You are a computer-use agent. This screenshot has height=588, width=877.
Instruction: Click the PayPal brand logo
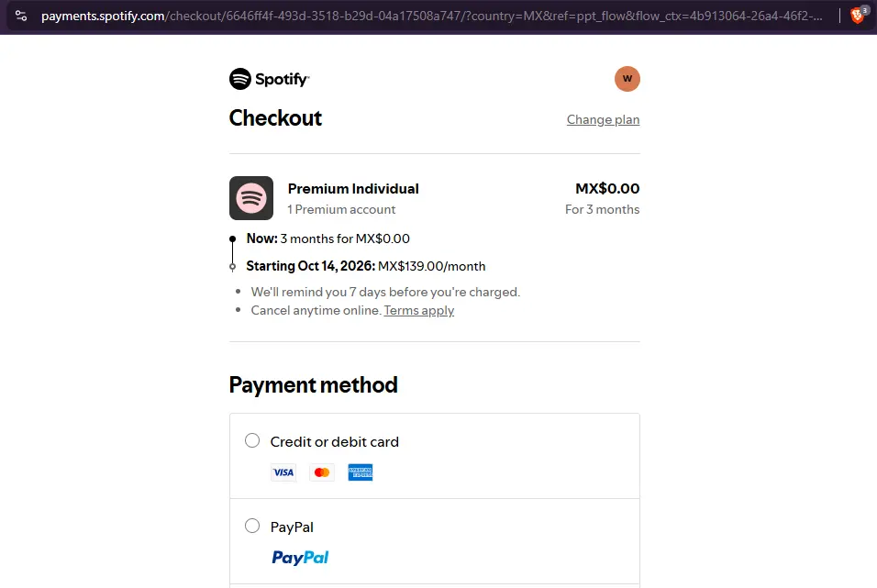(x=300, y=557)
